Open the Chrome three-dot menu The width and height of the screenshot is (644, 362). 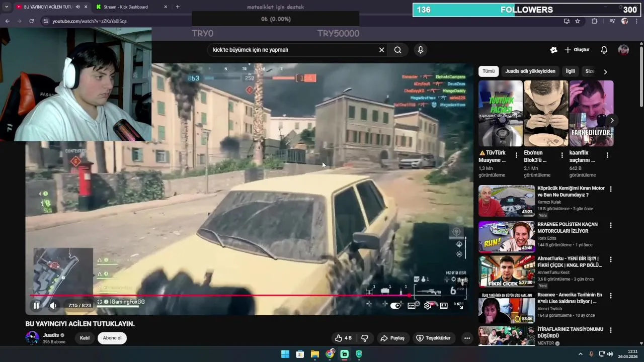pos(637,21)
